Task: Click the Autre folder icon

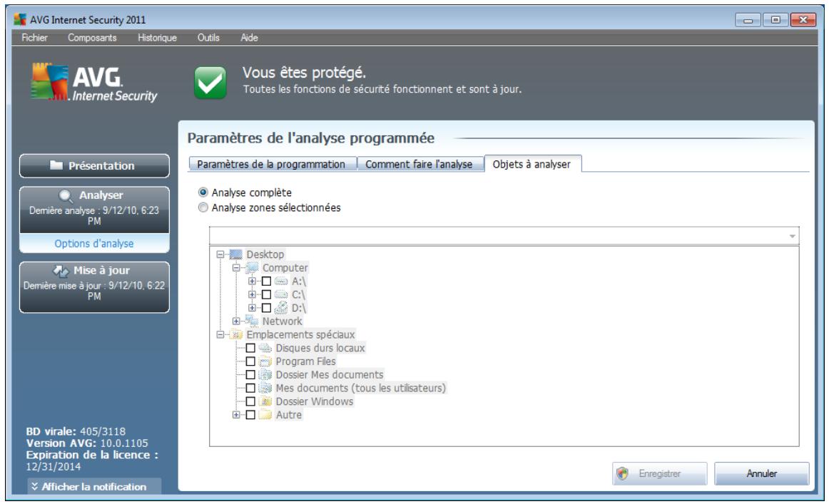Action: click(265, 415)
